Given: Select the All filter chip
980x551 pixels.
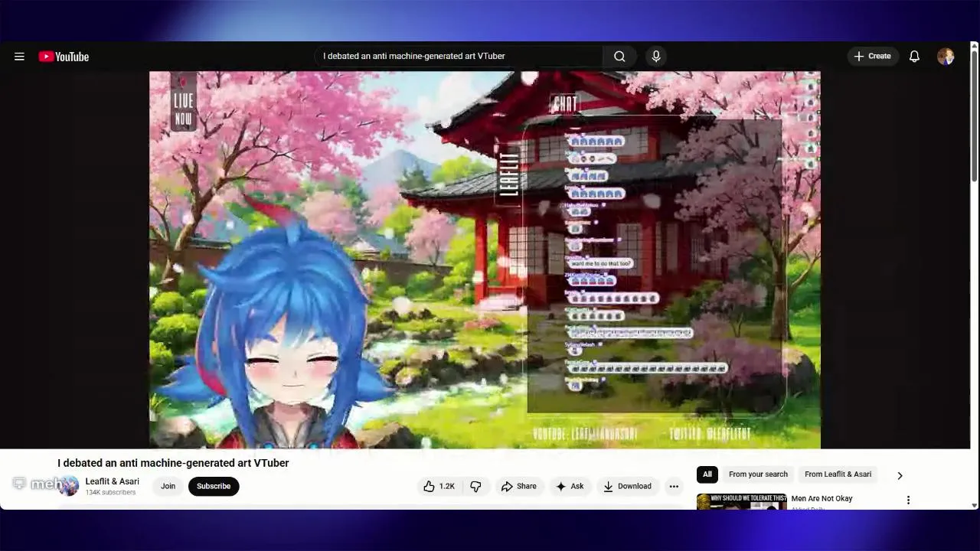Looking at the screenshot, I should (x=707, y=474).
